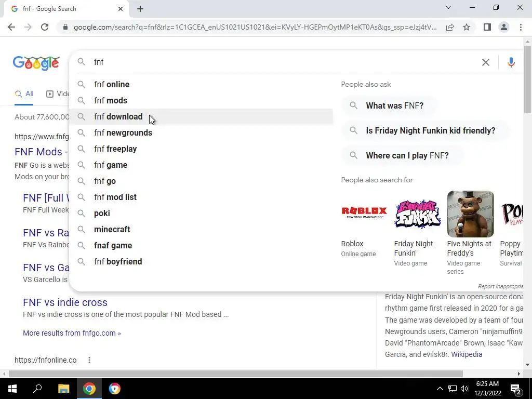Click the search box containing fnf

[x=285, y=62]
